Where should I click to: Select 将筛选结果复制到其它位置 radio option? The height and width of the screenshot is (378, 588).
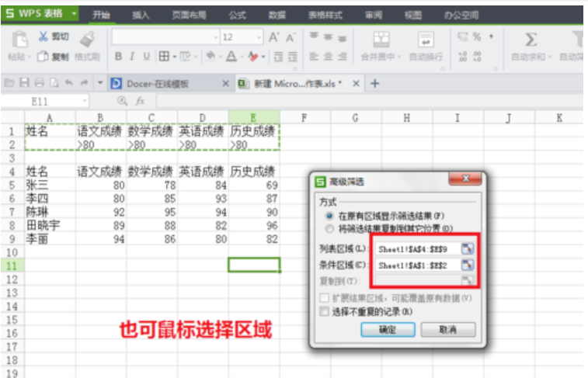tap(331, 228)
